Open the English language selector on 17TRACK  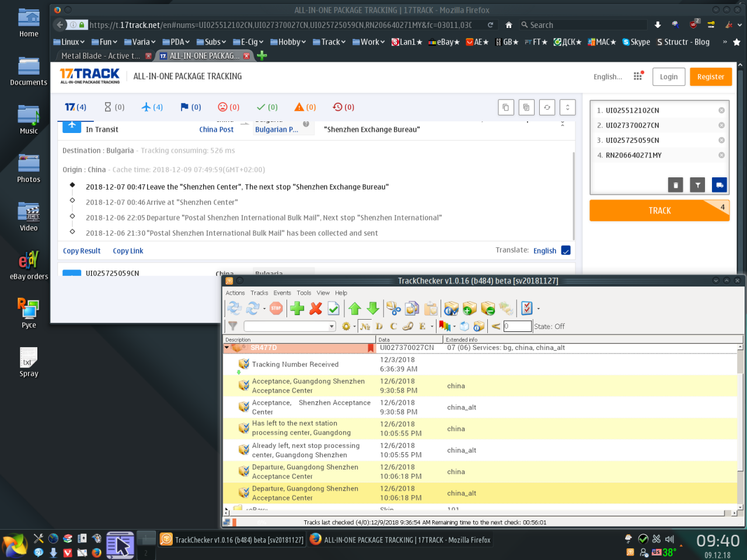[x=608, y=76]
